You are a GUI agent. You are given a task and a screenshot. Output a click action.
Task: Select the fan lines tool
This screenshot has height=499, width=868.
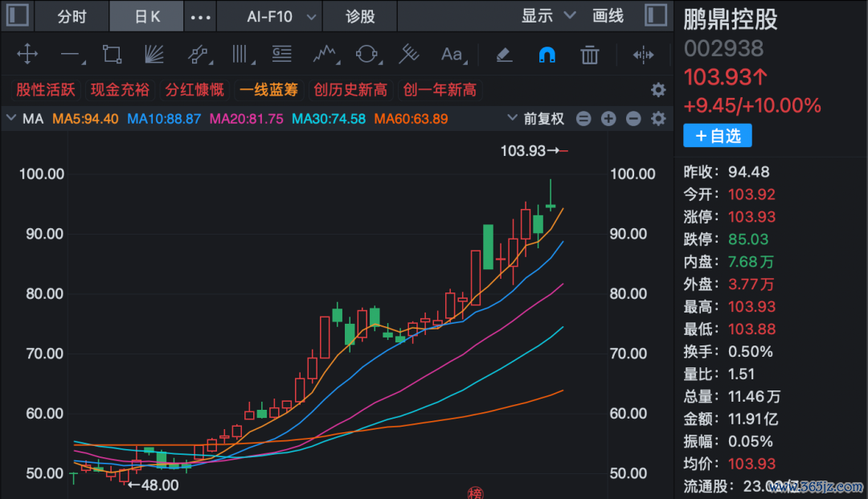pos(154,54)
